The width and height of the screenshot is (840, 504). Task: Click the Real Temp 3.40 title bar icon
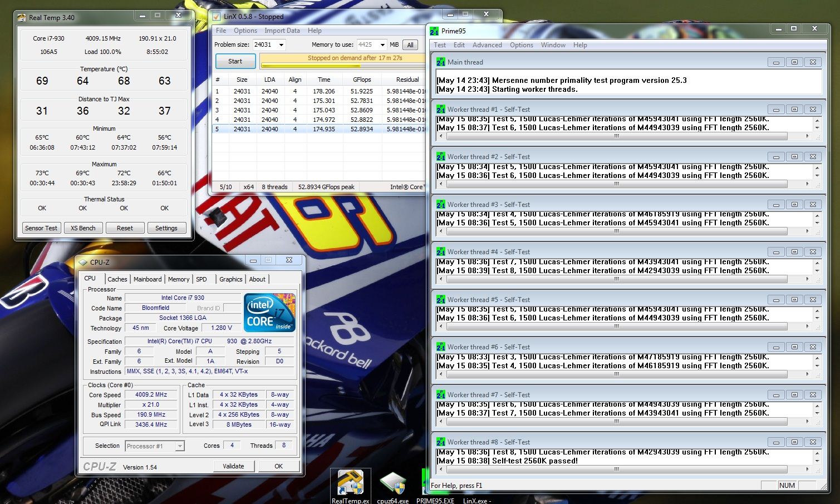tap(22, 17)
